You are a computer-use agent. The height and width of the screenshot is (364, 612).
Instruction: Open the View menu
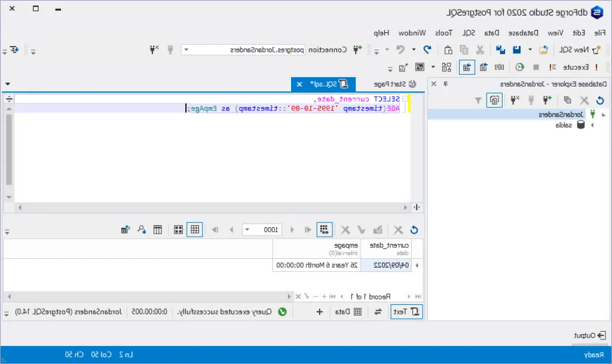(x=555, y=33)
